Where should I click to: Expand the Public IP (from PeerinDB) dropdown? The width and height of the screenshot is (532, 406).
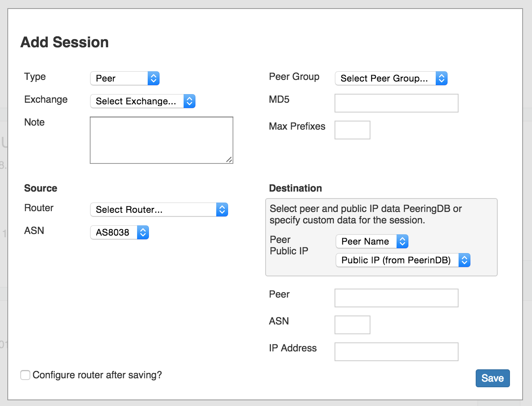click(x=402, y=260)
